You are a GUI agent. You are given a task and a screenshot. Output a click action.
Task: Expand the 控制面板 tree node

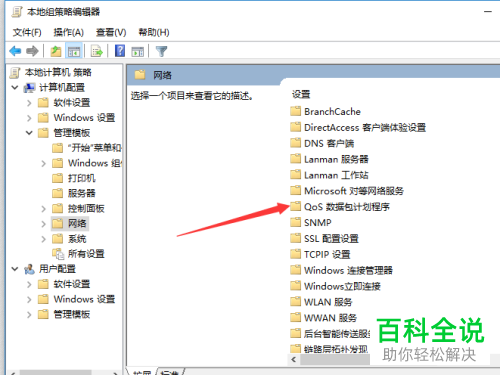click(44, 209)
